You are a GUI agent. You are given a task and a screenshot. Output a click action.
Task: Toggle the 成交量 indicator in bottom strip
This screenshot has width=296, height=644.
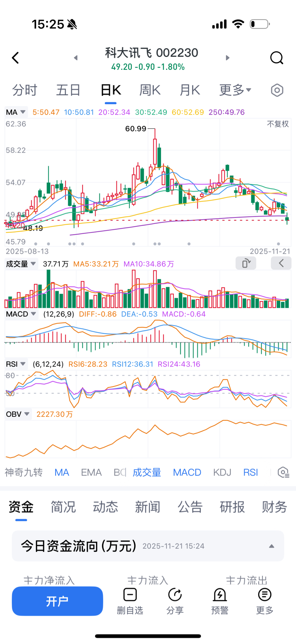click(147, 472)
